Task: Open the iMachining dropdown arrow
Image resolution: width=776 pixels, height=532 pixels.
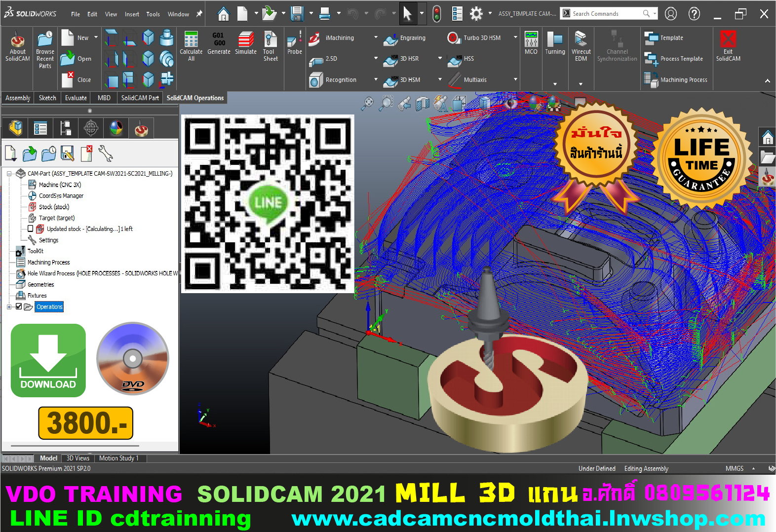Action: (376, 38)
